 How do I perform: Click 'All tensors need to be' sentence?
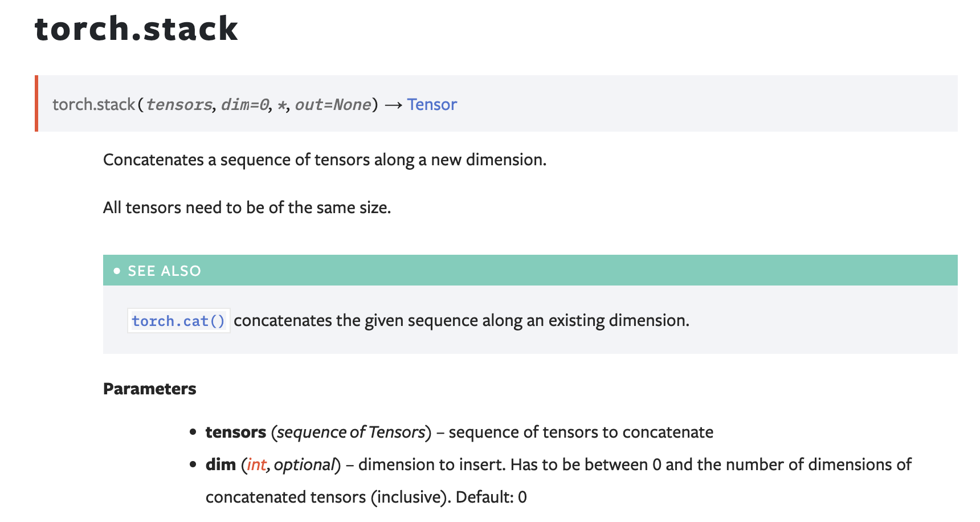[247, 208]
